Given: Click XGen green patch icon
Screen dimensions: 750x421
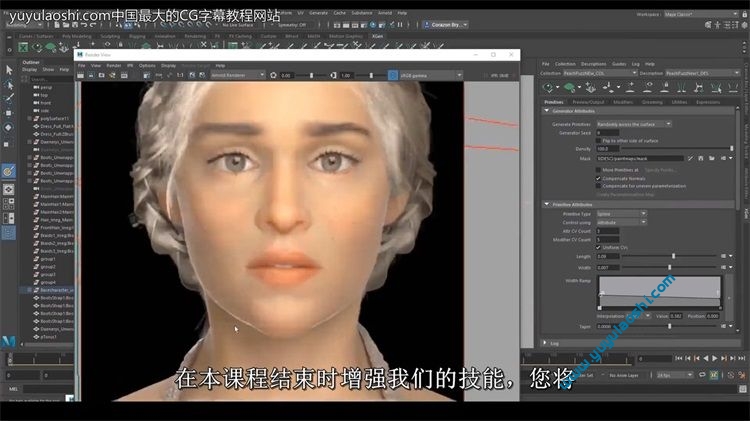Looking at the screenshot, I should coord(569,87).
